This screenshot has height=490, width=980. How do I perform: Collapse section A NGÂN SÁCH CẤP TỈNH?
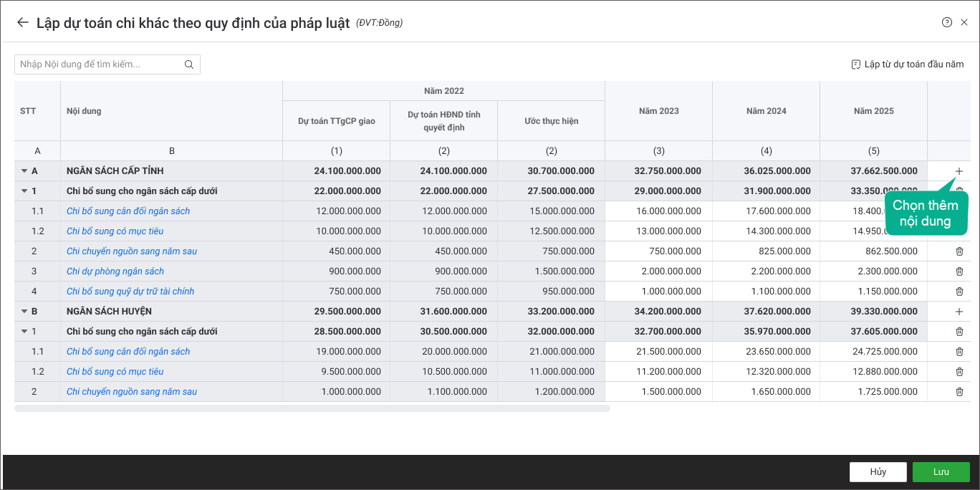click(x=24, y=171)
